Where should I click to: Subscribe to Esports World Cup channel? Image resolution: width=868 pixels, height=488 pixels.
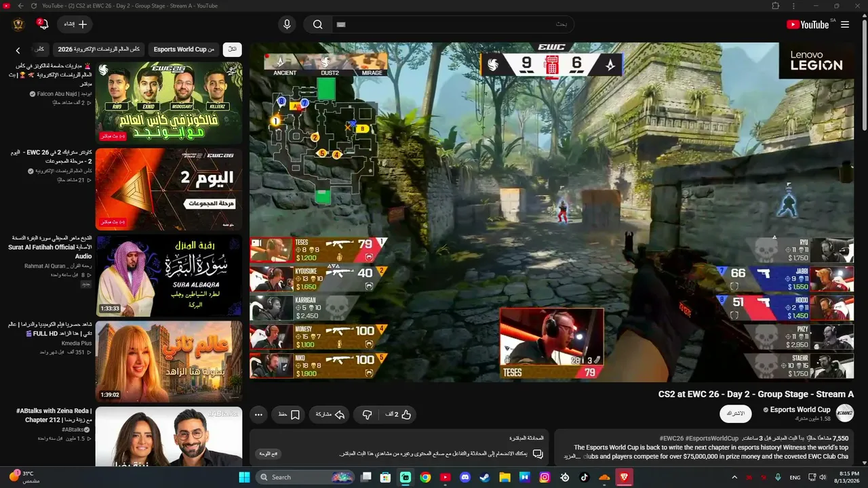[736, 413]
